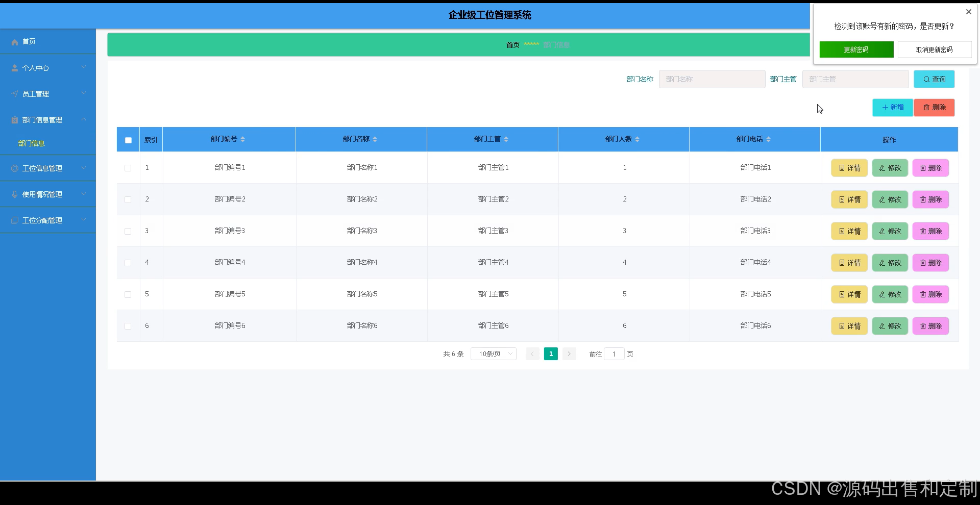Open the 员工管理 sidebar menu
Screen dimensions: 980x505
coord(48,94)
